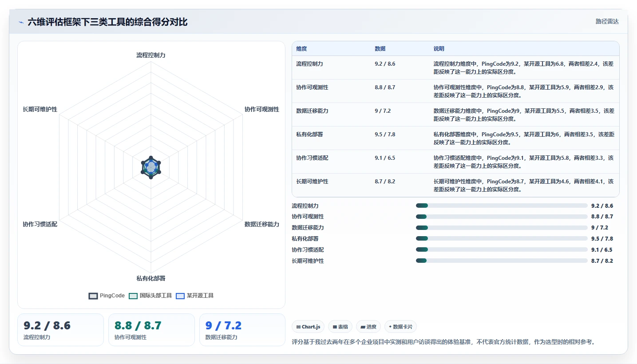Click the radar axis label 协作可观测性
The height and width of the screenshot is (364, 637).
pyautogui.click(x=262, y=109)
